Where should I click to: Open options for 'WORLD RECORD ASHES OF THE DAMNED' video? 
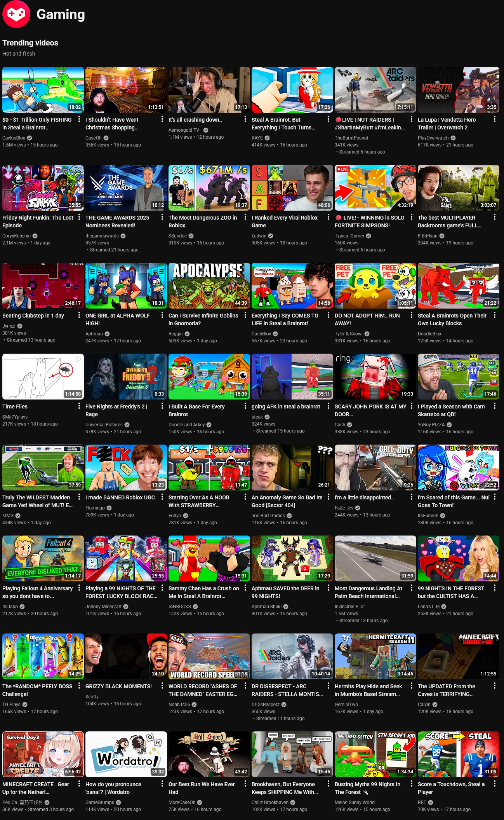(x=245, y=686)
